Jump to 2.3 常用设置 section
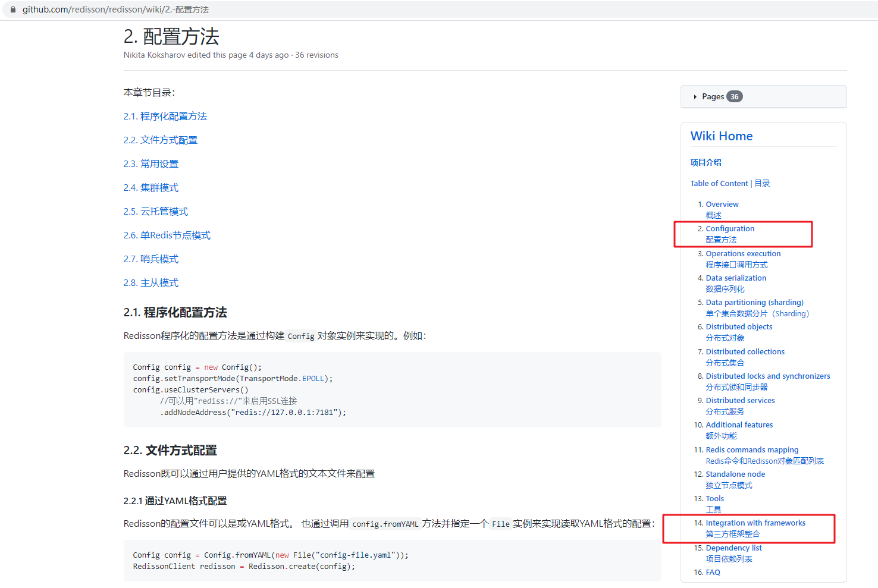This screenshot has height=588, width=878. 151,164
